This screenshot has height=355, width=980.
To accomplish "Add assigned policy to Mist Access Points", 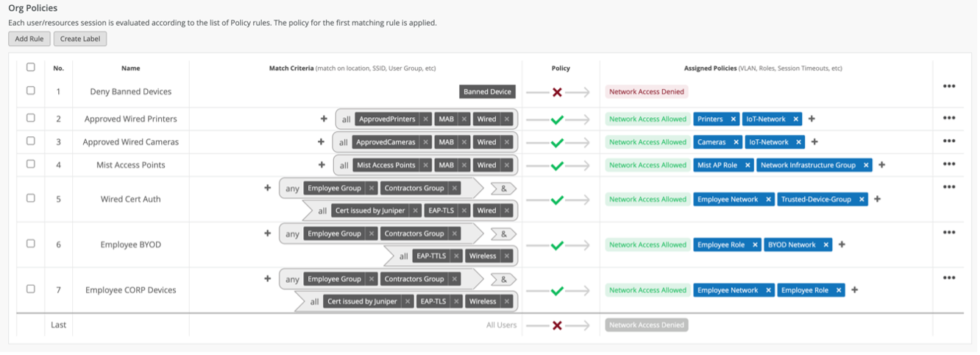I will [881, 165].
